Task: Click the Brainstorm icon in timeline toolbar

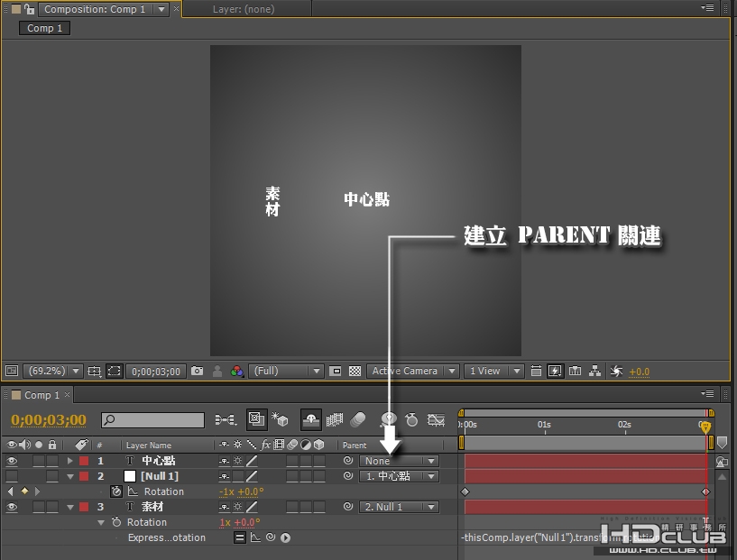Action: pyautogui.click(x=389, y=420)
